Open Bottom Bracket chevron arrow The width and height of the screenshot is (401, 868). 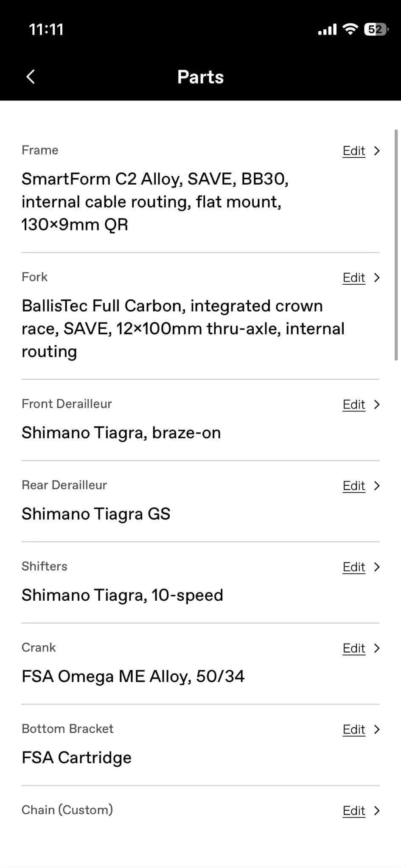coord(377,729)
